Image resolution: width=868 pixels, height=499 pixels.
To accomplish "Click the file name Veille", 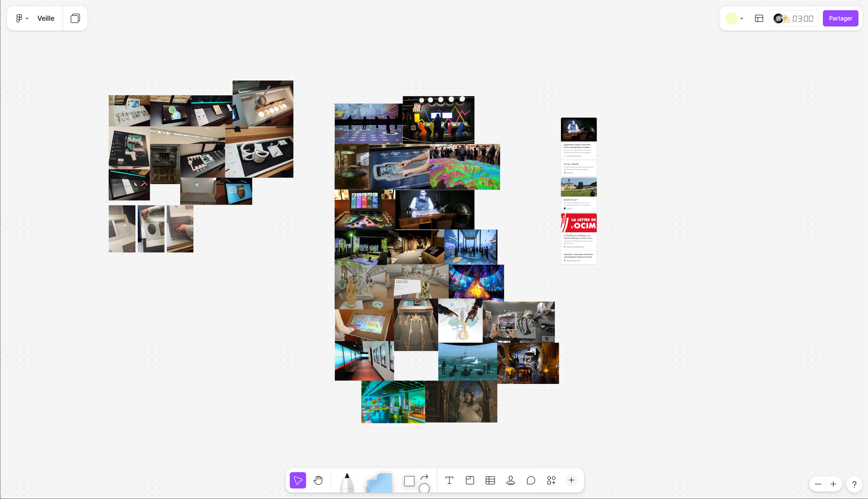I will (45, 18).
